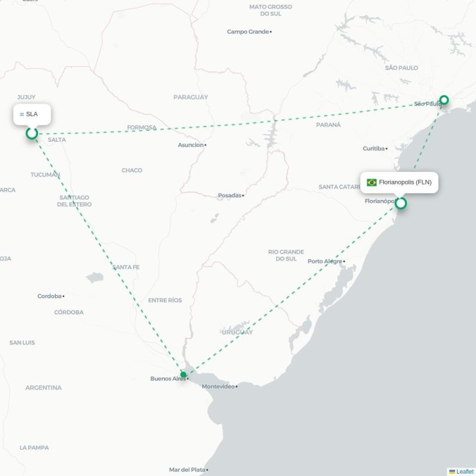Click the Porto Alegre city label

click(x=325, y=261)
